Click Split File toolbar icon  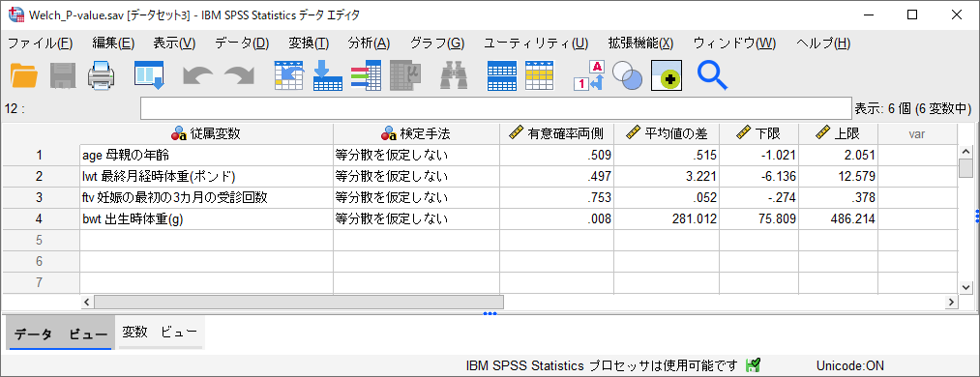click(x=502, y=75)
